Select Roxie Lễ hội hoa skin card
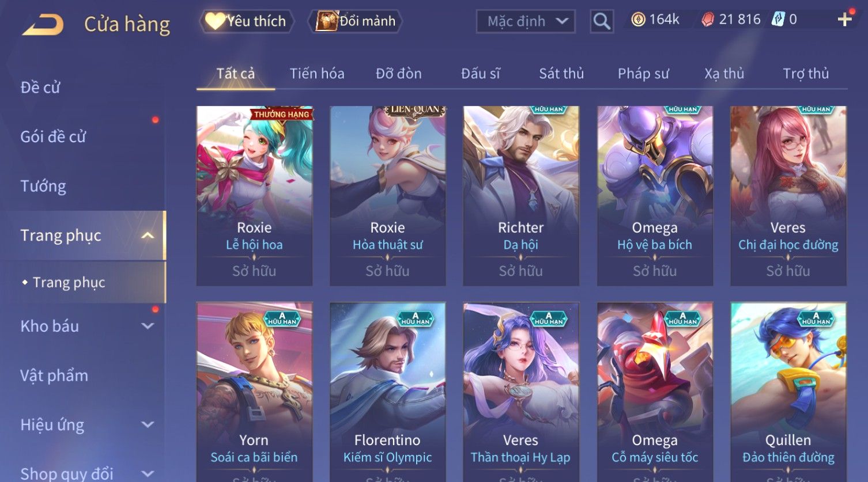The image size is (868, 482). (254, 196)
